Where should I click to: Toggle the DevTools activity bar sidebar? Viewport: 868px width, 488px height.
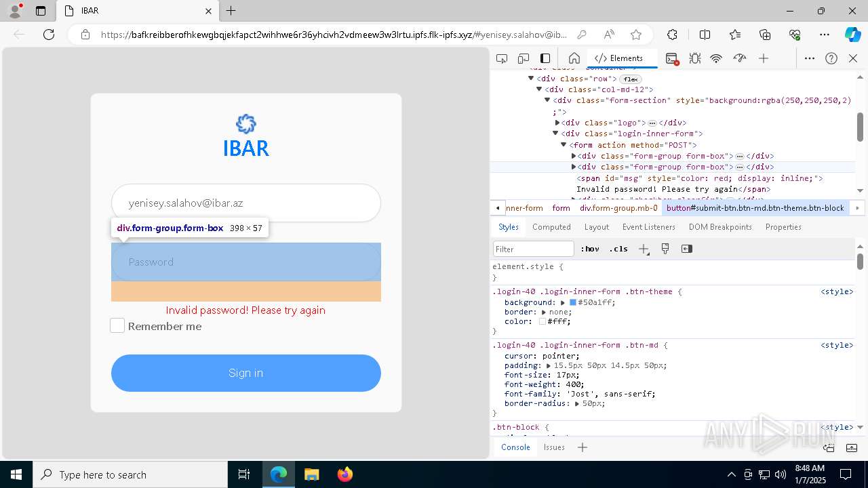tap(545, 58)
